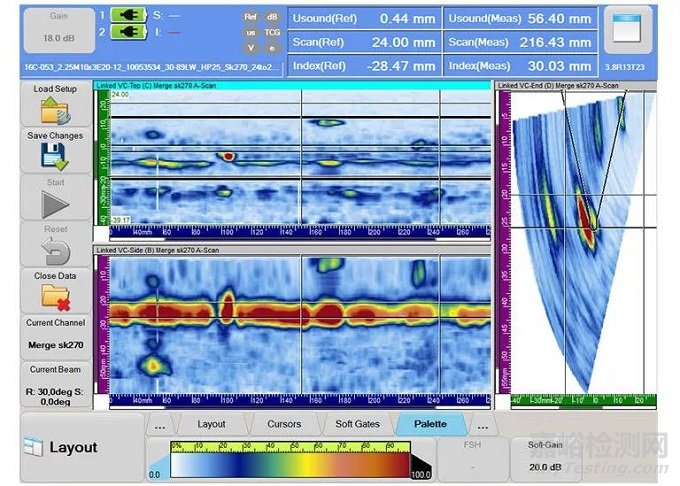
Task: Toggle the dB indicator button
Action: (272, 17)
